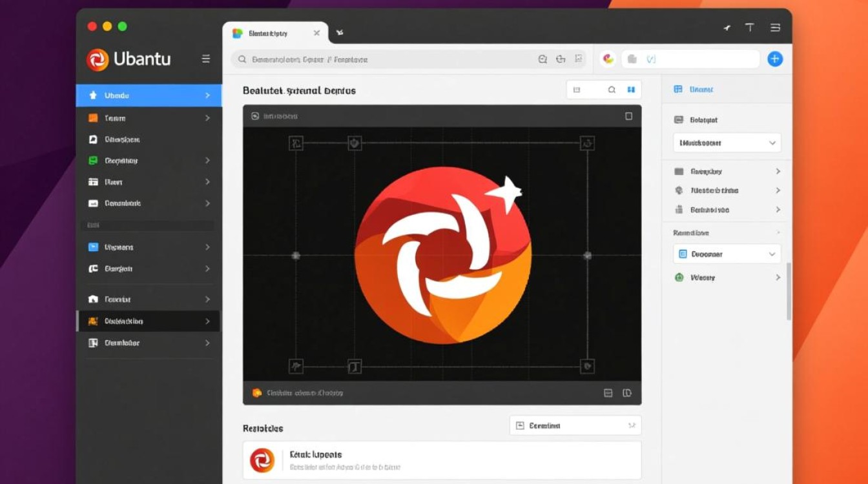Open the first dropdown in the right panel
This screenshot has height=484, width=868.
tap(727, 143)
